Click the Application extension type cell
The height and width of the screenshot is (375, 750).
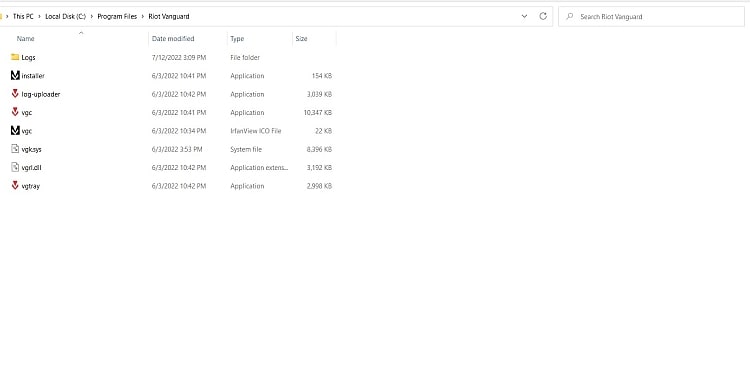pyautogui.click(x=259, y=167)
